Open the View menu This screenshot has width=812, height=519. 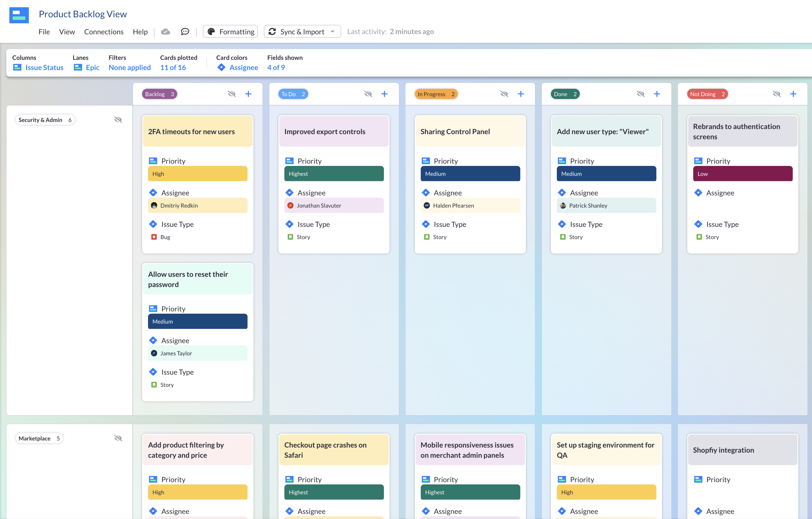point(67,32)
